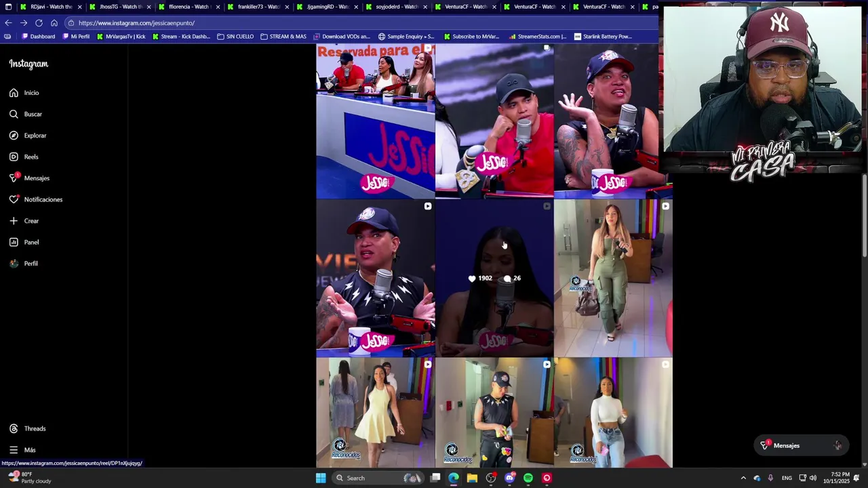The width and height of the screenshot is (868, 488).
Task: Open Discord from the taskbar
Action: coord(509,478)
